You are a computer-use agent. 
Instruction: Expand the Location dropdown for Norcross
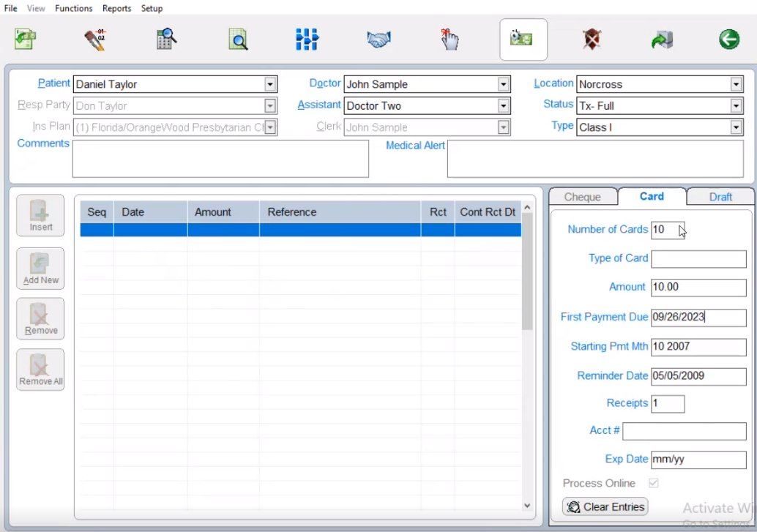737,84
